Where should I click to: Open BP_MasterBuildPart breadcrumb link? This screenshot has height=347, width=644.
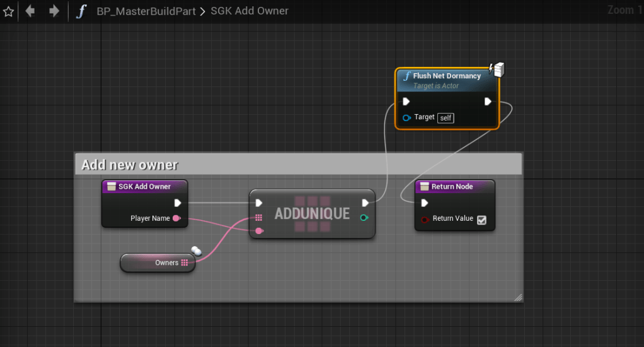click(x=146, y=11)
